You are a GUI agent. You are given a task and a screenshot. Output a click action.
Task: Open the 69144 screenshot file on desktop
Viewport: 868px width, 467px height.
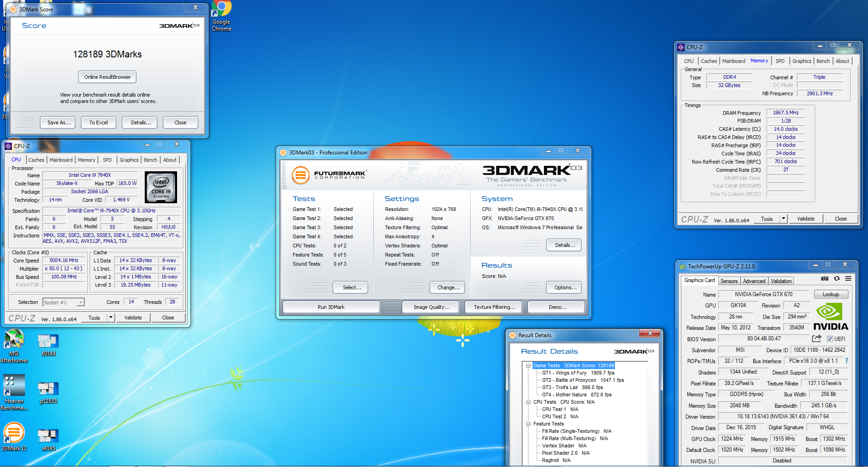pyautogui.click(x=48, y=345)
